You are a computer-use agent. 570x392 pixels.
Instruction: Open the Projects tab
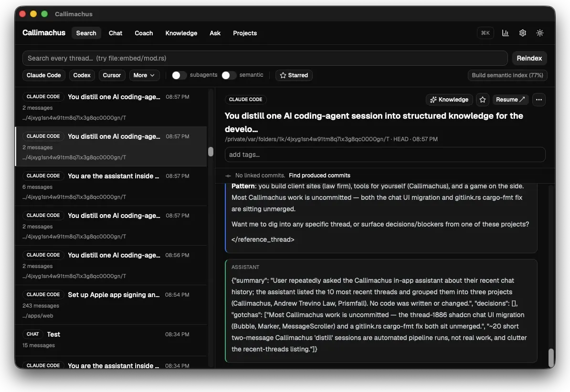(x=244, y=33)
